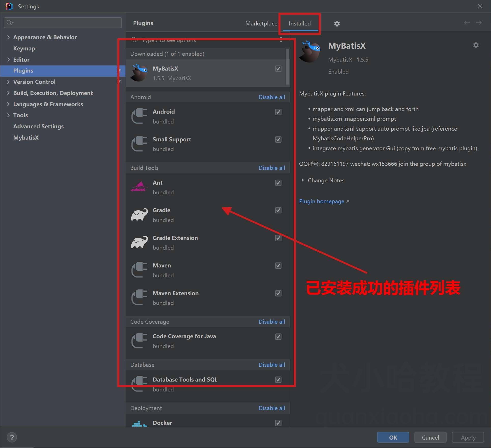491x448 pixels.
Task: Toggle the Smali Support checkbox
Action: coord(278,140)
